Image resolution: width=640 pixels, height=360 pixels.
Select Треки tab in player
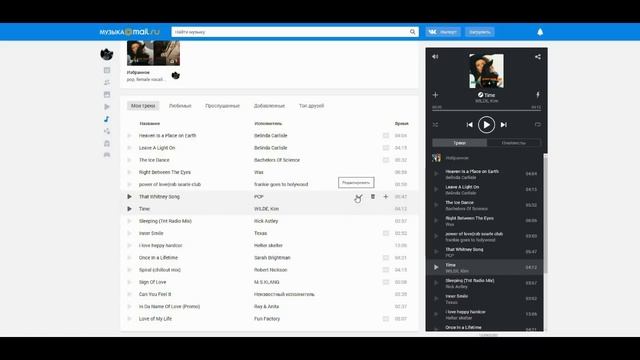[460, 143]
